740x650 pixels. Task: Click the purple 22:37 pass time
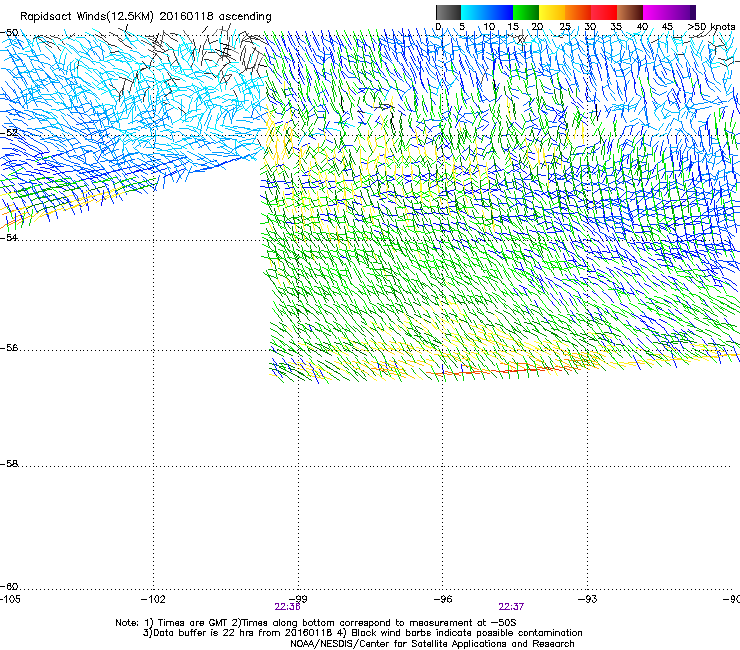tap(512, 607)
